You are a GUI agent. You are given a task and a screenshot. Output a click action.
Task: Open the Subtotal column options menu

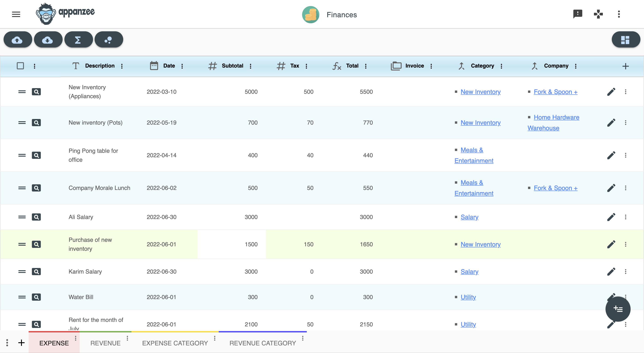[250, 66]
